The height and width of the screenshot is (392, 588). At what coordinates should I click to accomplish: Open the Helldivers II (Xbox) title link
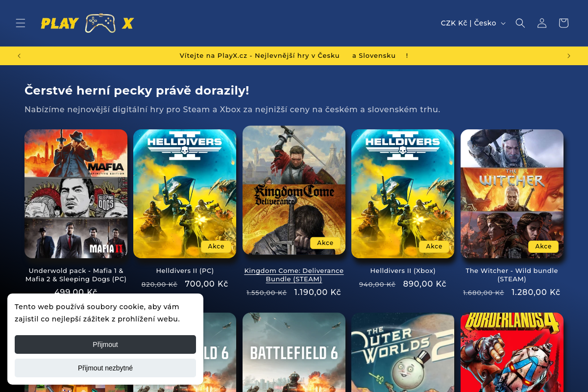pyautogui.click(x=403, y=270)
